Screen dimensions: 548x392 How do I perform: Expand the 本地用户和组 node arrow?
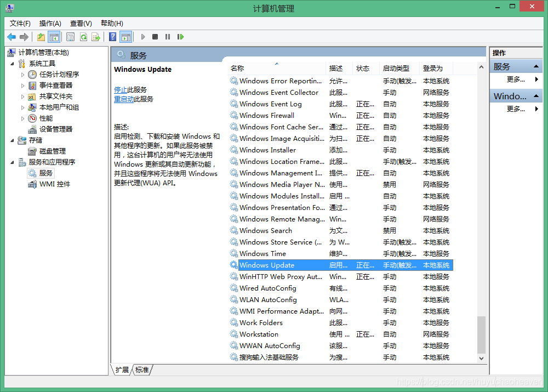(x=22, y=107)
